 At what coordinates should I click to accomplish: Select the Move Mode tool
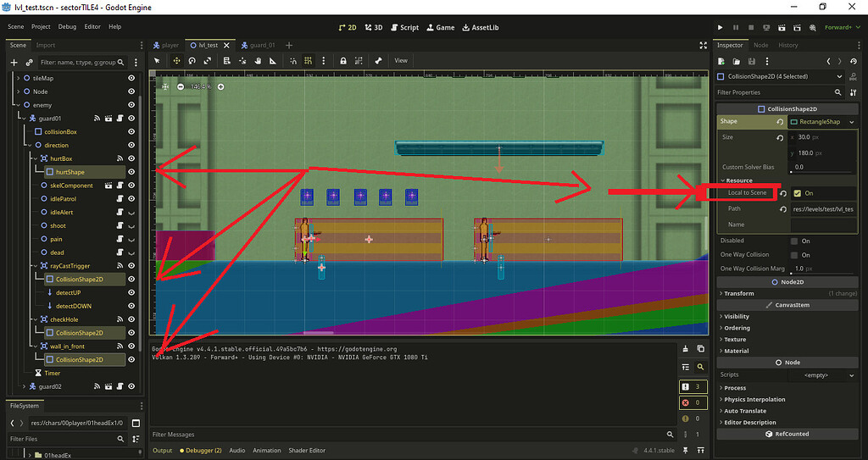[x=176, y=61]
